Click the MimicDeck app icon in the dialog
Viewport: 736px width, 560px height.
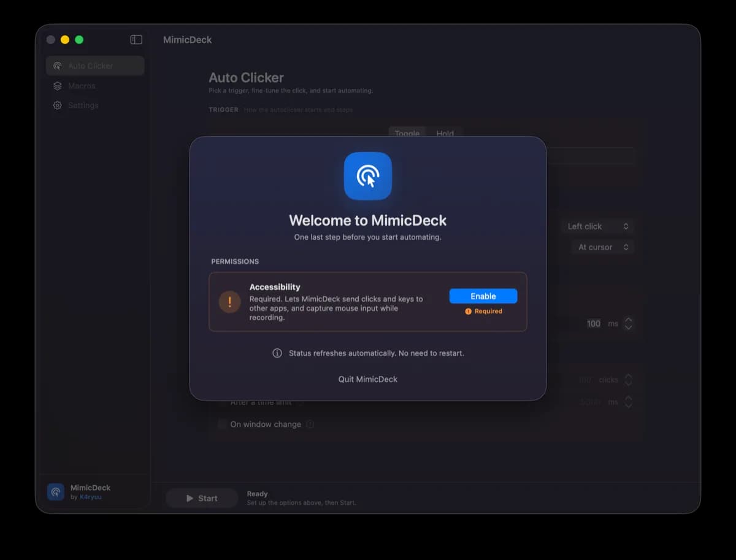point(368,176)
